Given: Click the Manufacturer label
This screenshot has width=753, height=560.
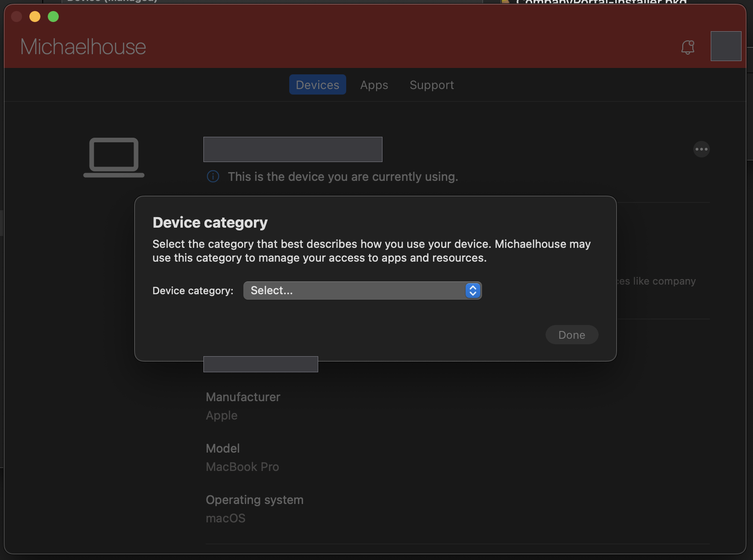Looking at the screenshot, I should pos(243,397).
